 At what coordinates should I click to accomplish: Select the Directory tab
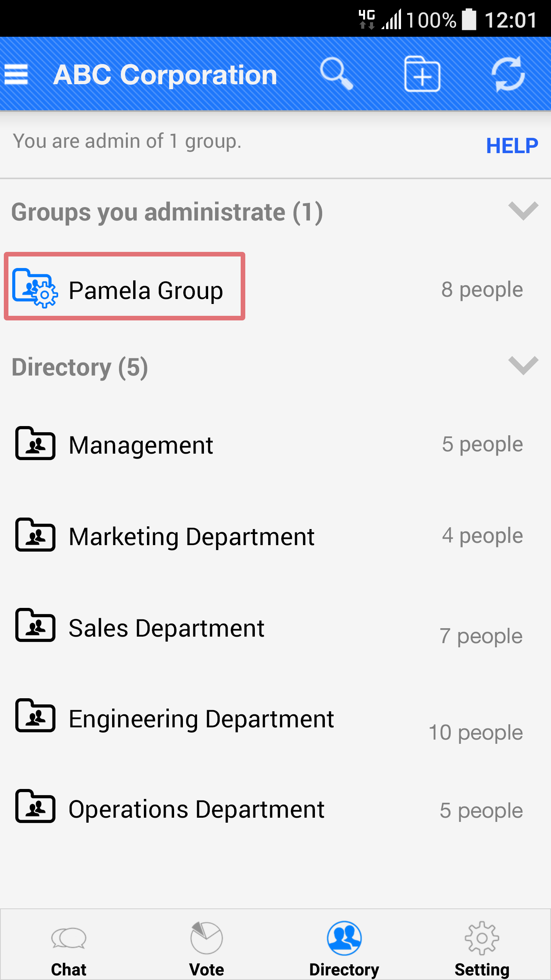pos(344,948)
